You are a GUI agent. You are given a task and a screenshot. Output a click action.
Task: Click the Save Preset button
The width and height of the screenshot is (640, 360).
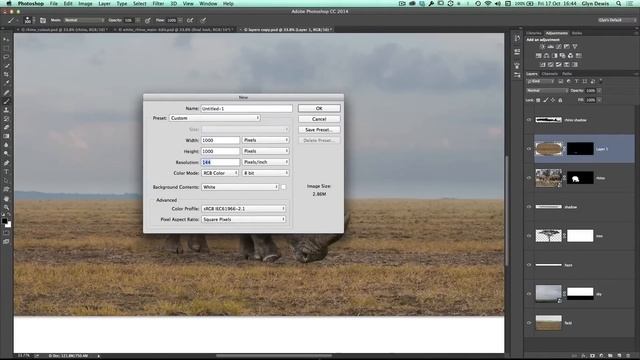point(319,129)
